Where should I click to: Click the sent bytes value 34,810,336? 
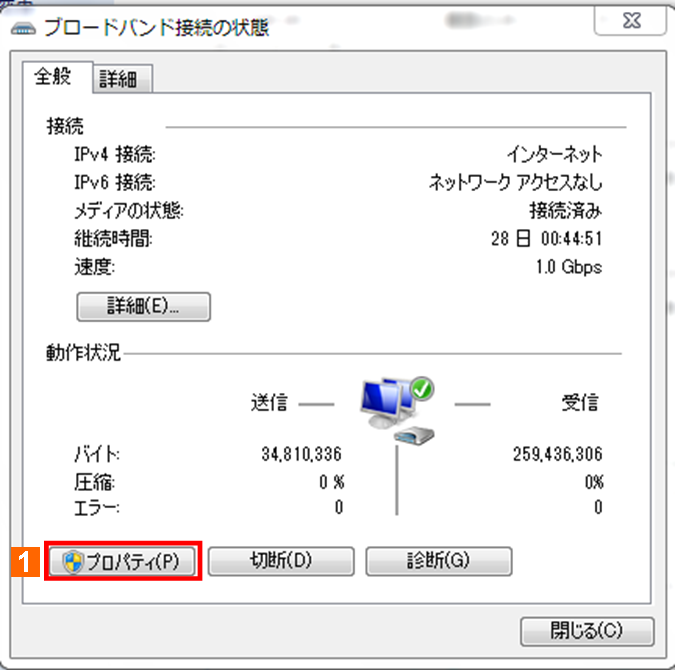coord(301,454)
